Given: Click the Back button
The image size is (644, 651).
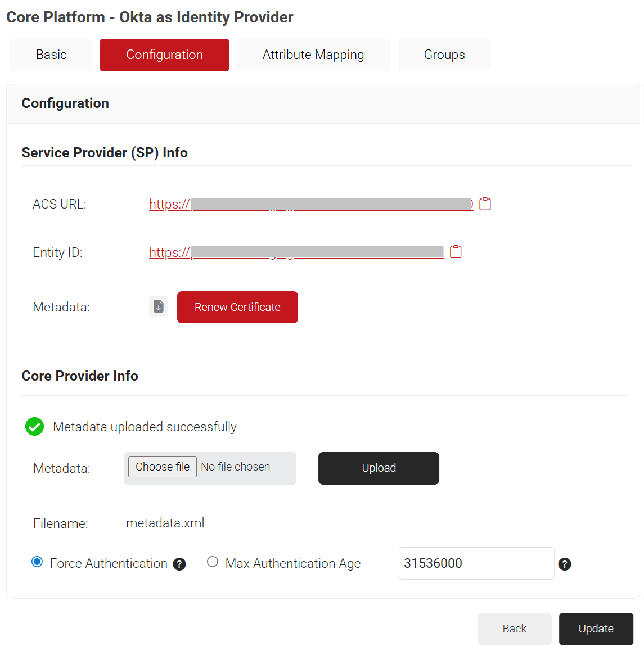Looking at the screenshot, I should click(x=514, y=629).
